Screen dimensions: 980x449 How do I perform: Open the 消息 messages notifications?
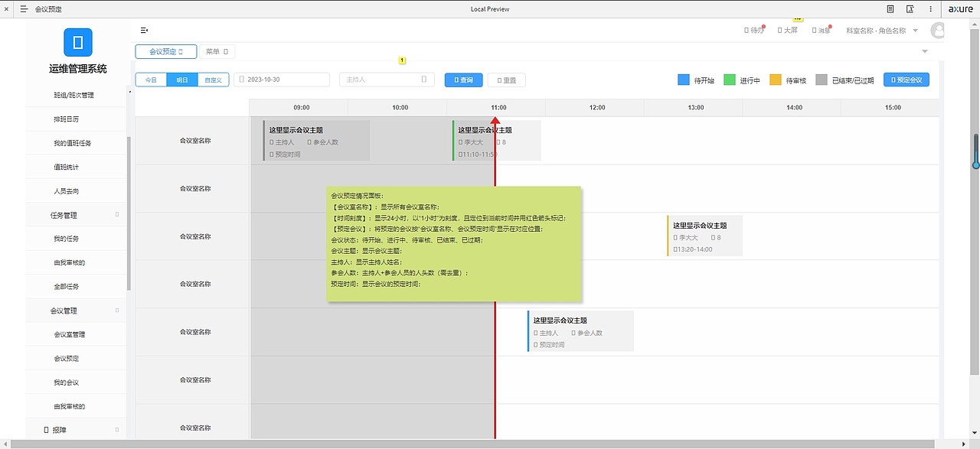click(x=822, y=31)
